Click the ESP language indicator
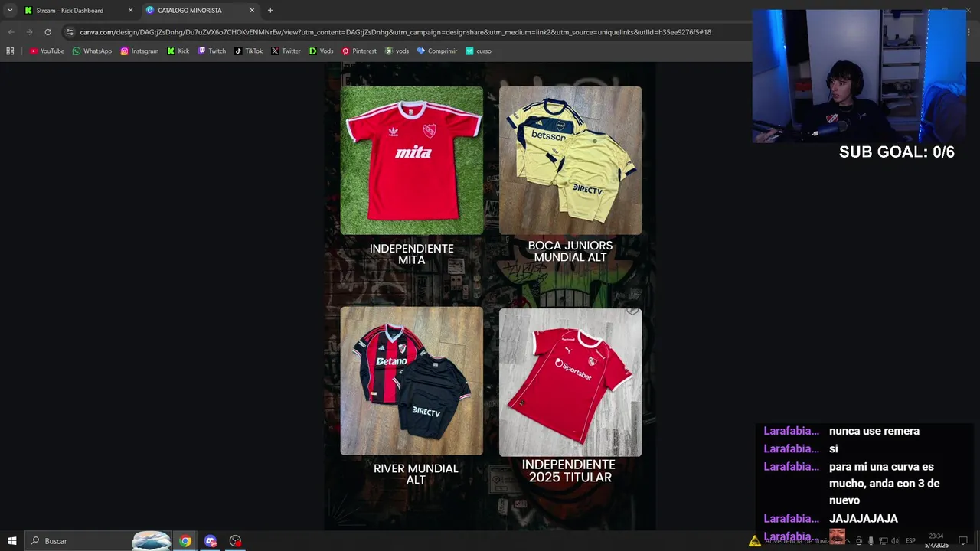 (911, 541)
